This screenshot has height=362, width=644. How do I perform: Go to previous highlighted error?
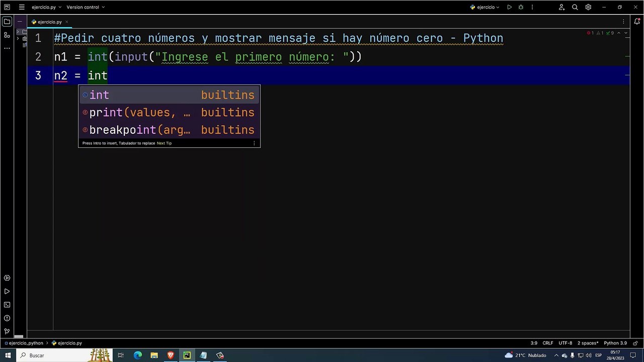(619, 33)
